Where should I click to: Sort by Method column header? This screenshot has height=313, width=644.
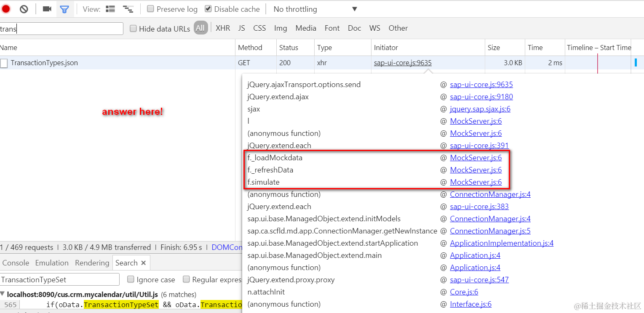[x=256, y=48]
